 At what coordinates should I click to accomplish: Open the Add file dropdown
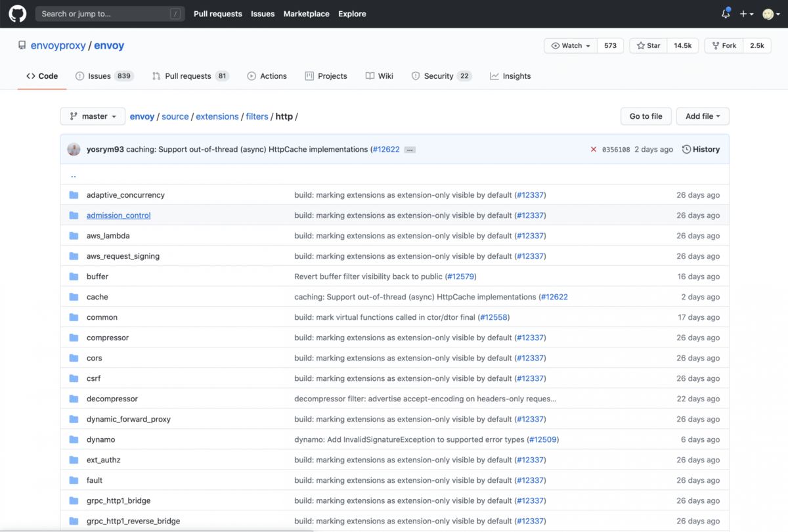[x=703, y=116]
